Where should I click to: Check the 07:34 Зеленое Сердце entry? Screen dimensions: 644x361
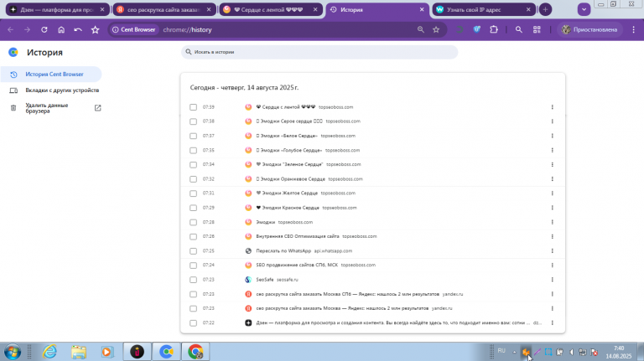tap(193, 164)
